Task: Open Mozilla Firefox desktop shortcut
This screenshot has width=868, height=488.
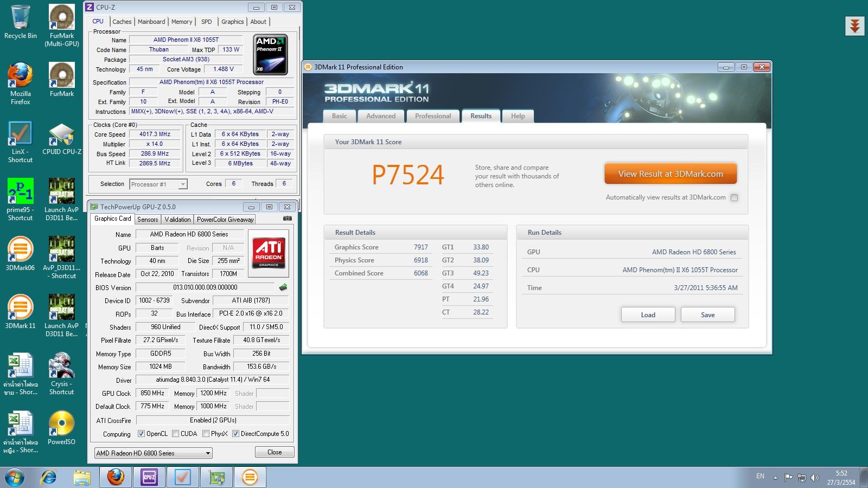Action: pos(21,83)
